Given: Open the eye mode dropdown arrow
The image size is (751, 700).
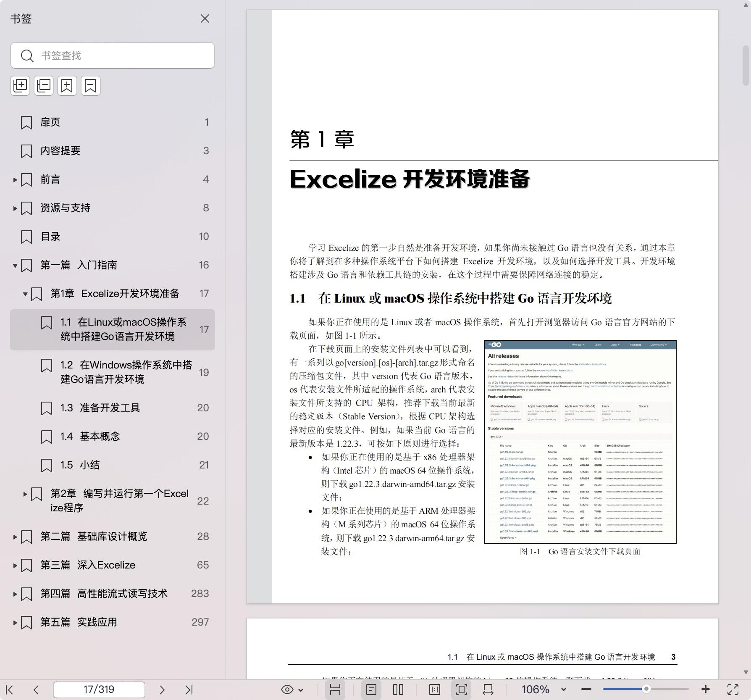Looking at the screenshot, I should pyautogui.click(x=301, y=690).
